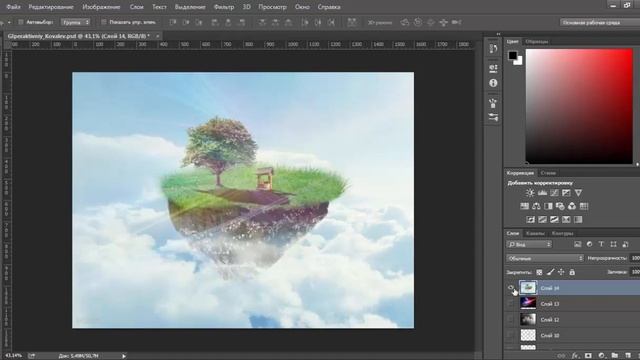Screen dimensions: 640x360
Task: Open the workspace switcher dropdown
Action: [x=600, y=22]
